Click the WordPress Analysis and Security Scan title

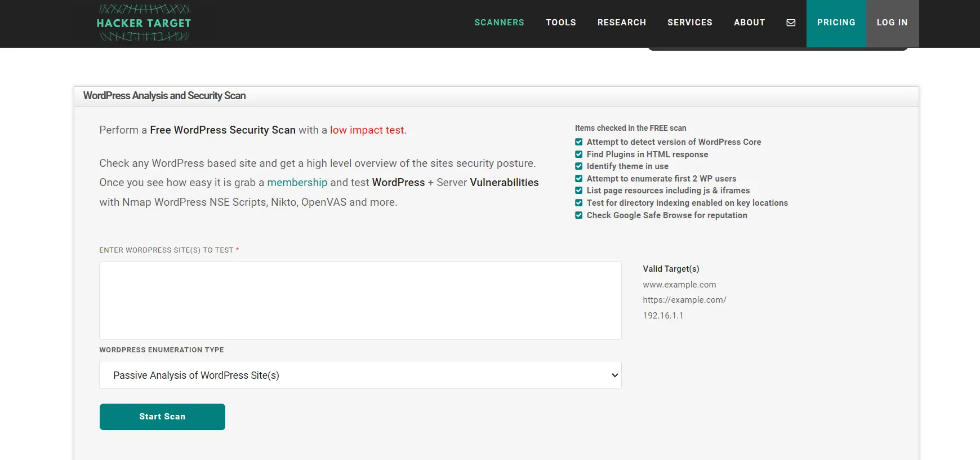coord(164,96)
